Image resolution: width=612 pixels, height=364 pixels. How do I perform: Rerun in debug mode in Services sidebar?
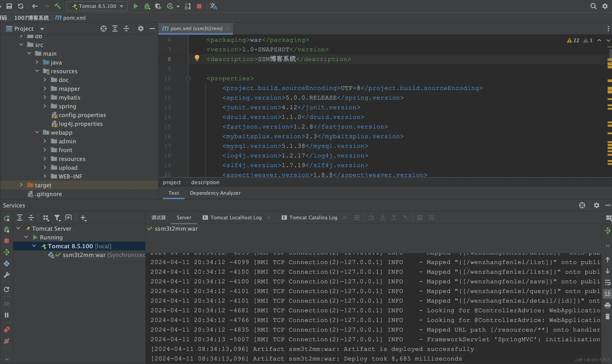pos(7,229)
